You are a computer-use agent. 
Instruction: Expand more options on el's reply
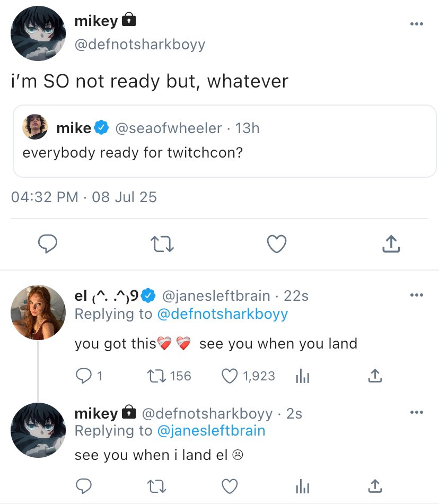417,295
